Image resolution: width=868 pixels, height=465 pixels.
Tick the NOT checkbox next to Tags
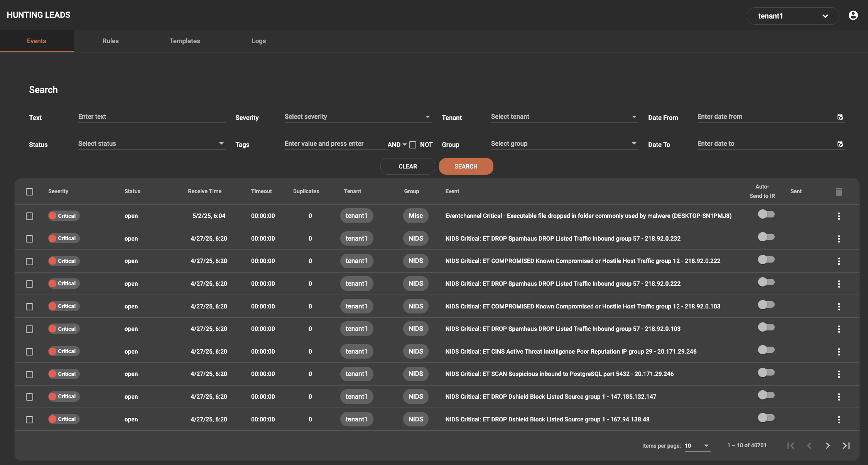[412, 145]
